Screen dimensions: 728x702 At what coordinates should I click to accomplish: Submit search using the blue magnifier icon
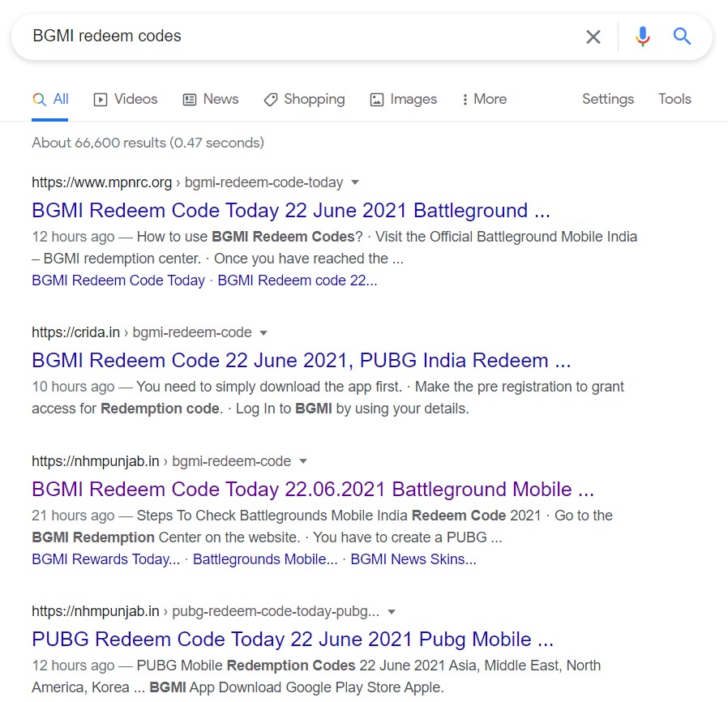[682, 36]
